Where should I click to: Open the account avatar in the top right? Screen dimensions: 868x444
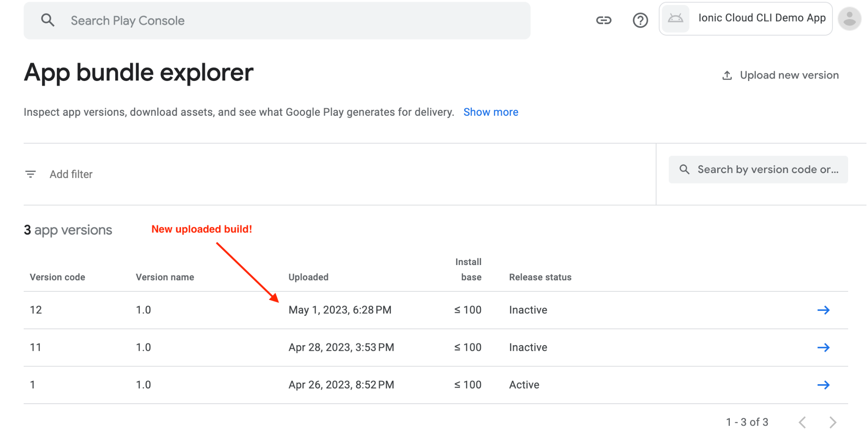click(849, 18)
